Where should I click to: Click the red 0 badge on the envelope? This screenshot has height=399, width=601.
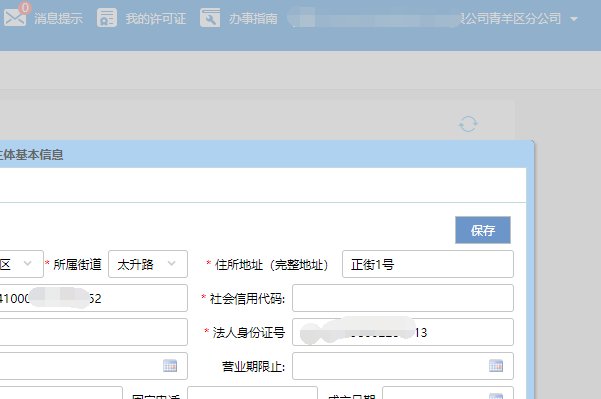(25, 7)
